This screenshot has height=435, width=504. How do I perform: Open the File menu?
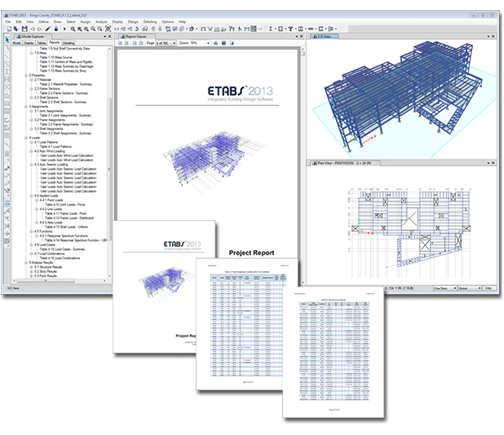(x=8, y=22)
